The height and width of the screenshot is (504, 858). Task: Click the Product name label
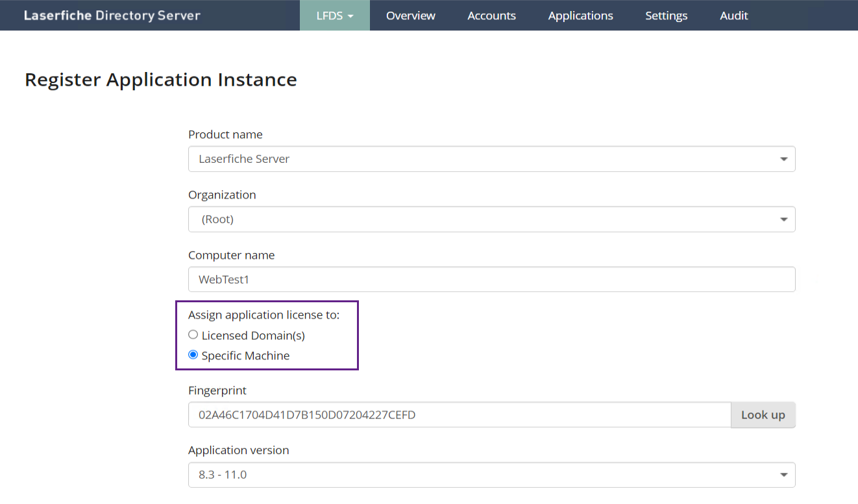point(225,134)
